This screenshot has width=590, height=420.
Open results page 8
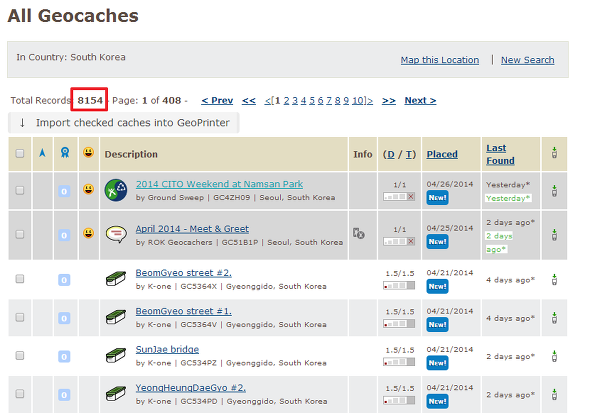click(x=338, y=100)
